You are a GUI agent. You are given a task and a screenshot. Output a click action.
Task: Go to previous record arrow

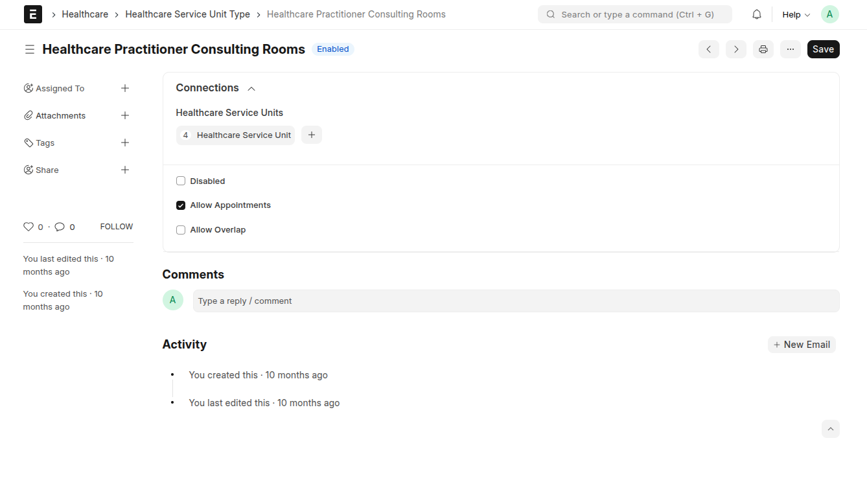pyautogui.click(x=709, y=49)
